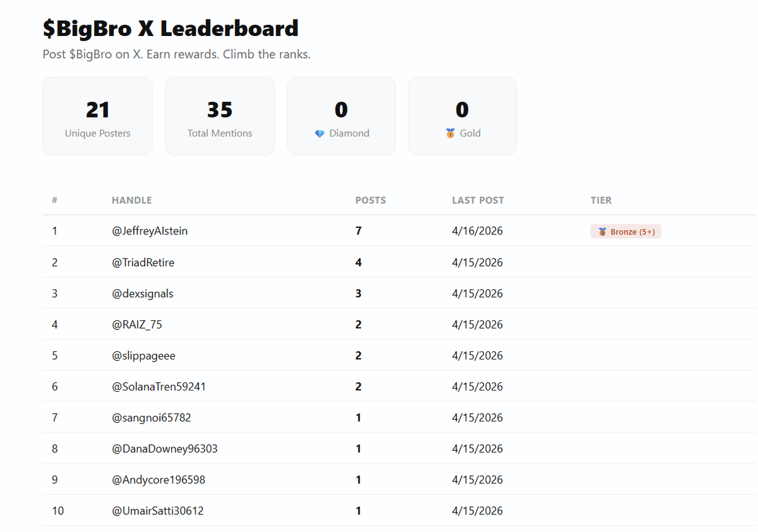Click rank number 10 in table

pyautogui.click(x=57, y=511)
